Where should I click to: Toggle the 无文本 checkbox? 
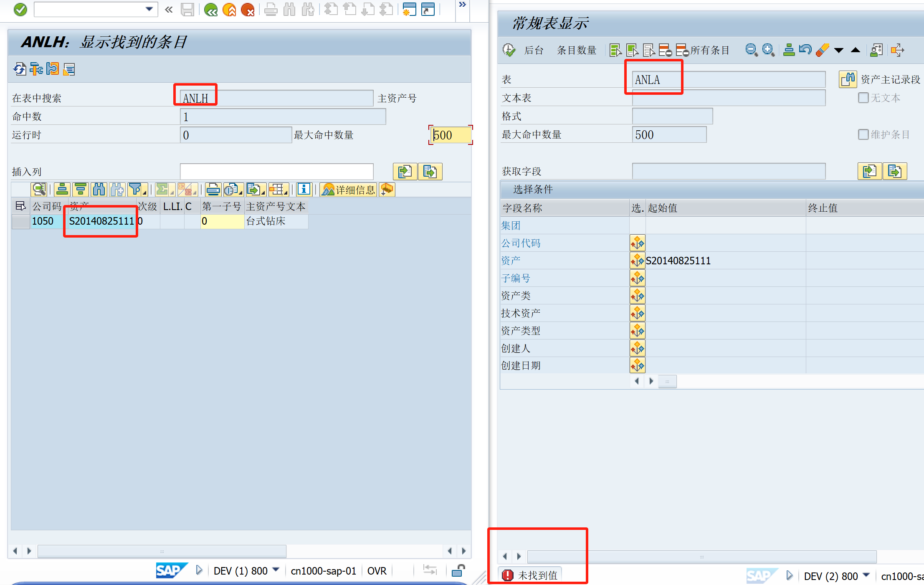point(863,98)
